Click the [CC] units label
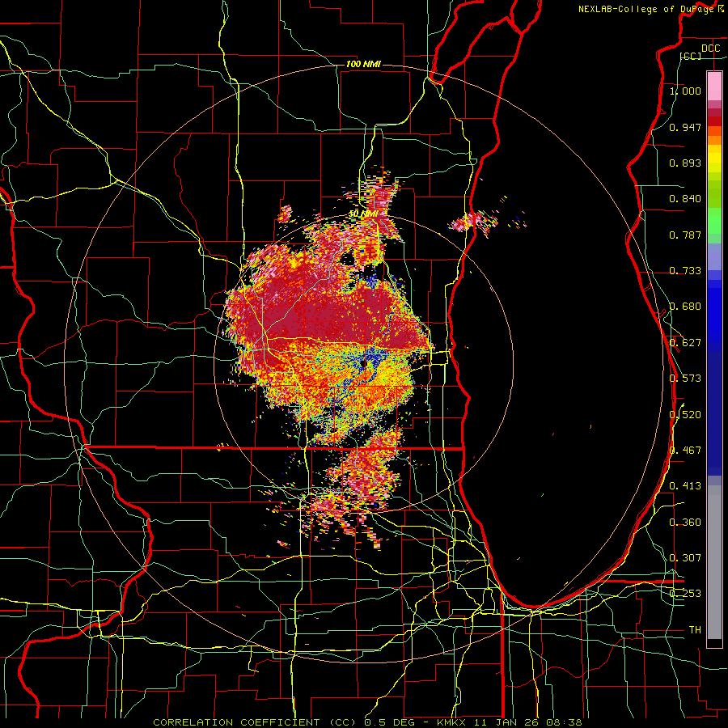This screenshot has height=728, width=728. click(691, 56)
